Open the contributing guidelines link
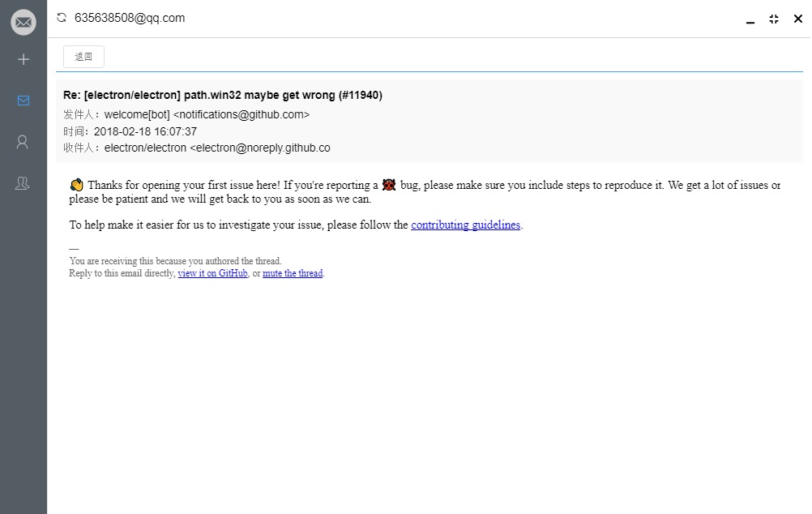The image size is (812, 514). (465, 225)
